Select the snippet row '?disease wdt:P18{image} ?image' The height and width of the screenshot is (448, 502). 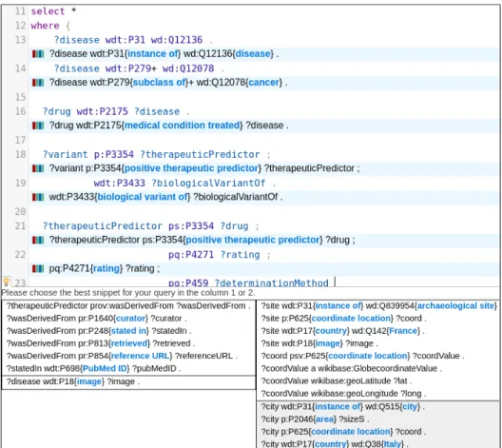[128, 381]
